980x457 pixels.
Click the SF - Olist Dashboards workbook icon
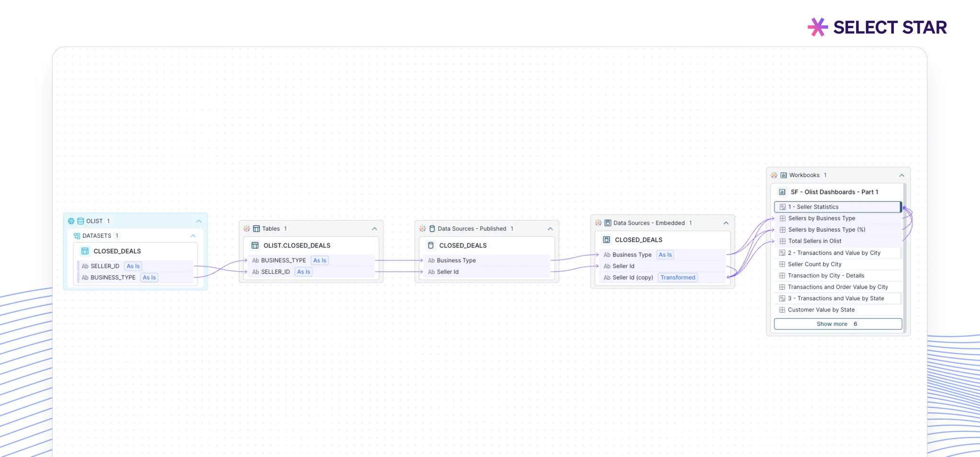[x=782, y=192]
